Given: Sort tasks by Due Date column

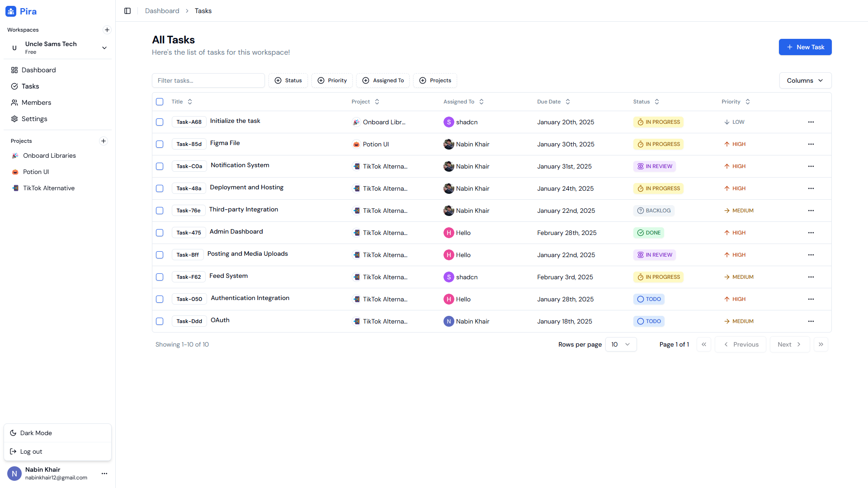Looking at the screenshot, I should point(553,102).
